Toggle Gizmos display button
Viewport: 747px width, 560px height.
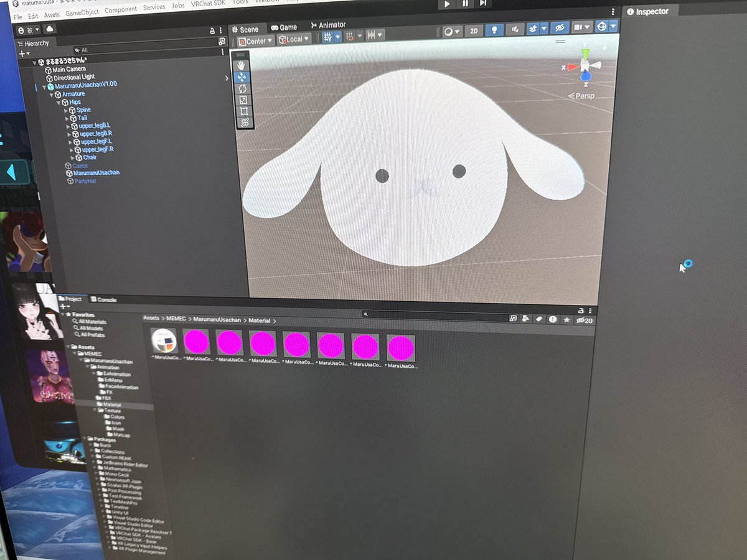click(x=601, y=27)
